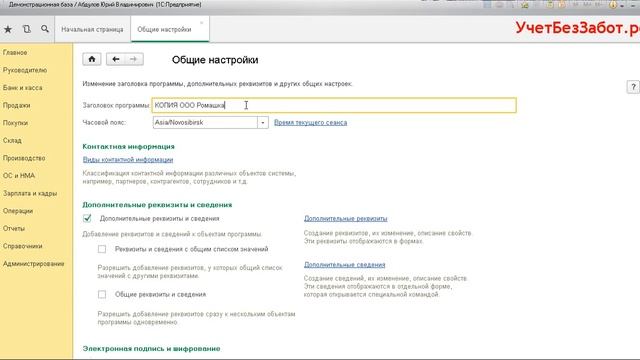Open the Администрирование section
Viewport: 640px width, 360px height.
click(x=33, y=264)
